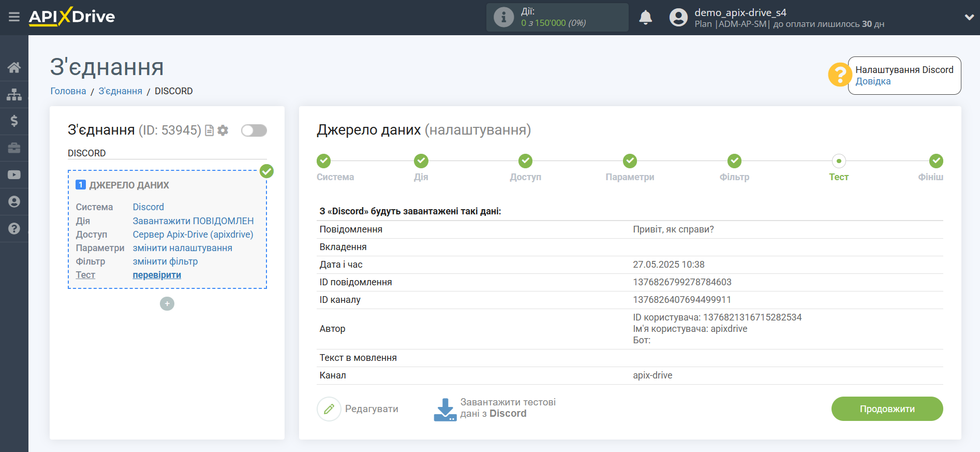
Task: Click the DISCORD connection name field
Action: (x=167, y=153)
